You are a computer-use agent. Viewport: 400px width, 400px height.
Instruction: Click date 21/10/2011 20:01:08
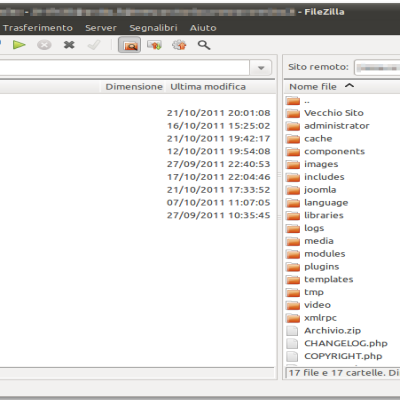tap(219, 113)
